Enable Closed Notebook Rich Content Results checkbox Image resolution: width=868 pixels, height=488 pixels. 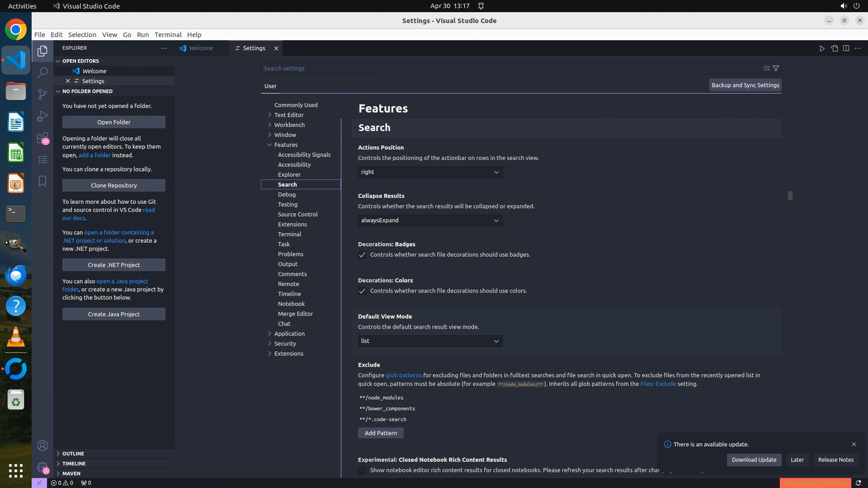[362, 470]
